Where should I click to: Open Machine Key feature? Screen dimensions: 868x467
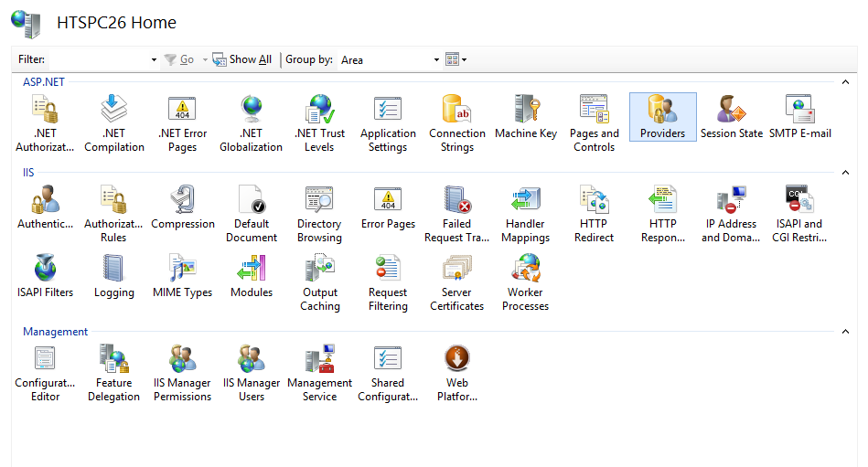point(525,117)
